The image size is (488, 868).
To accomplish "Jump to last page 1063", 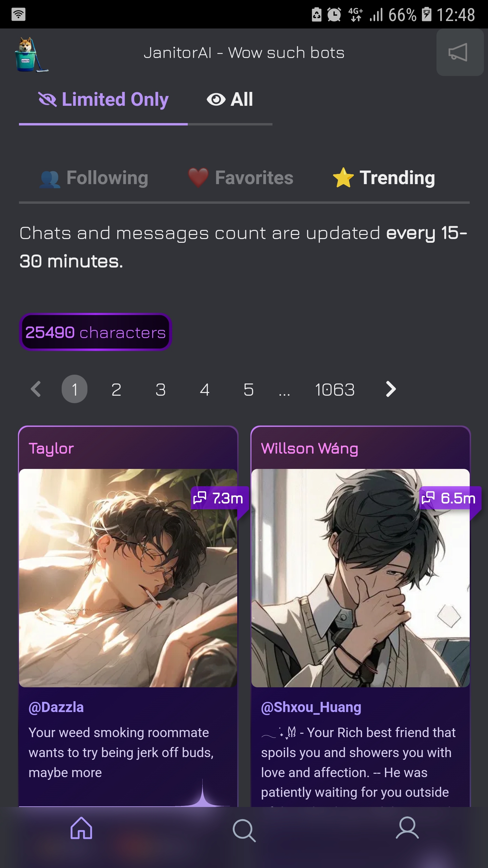I will (x=335, y=389).
